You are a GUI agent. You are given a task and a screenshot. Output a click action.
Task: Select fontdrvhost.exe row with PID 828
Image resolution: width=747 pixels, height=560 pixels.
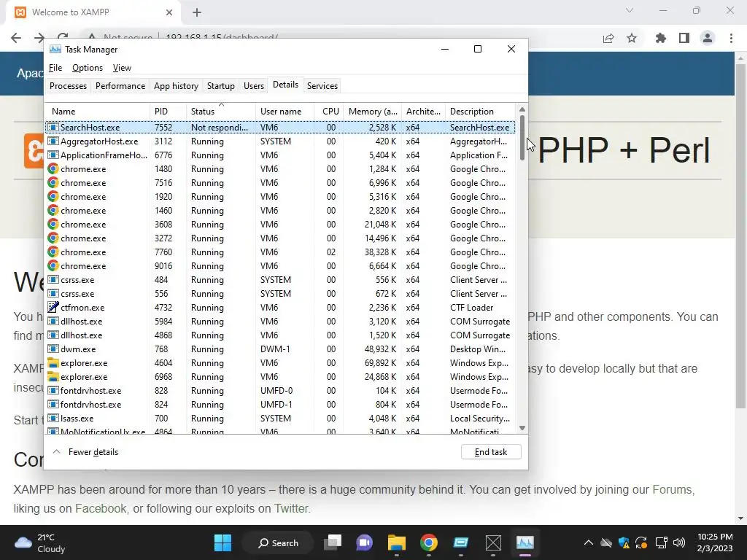tap(281, 391)
